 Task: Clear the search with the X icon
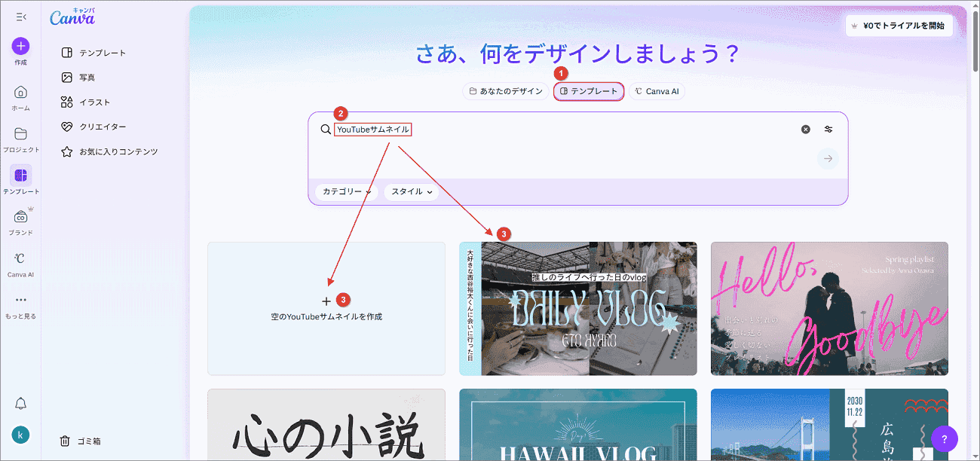[805, 129]
